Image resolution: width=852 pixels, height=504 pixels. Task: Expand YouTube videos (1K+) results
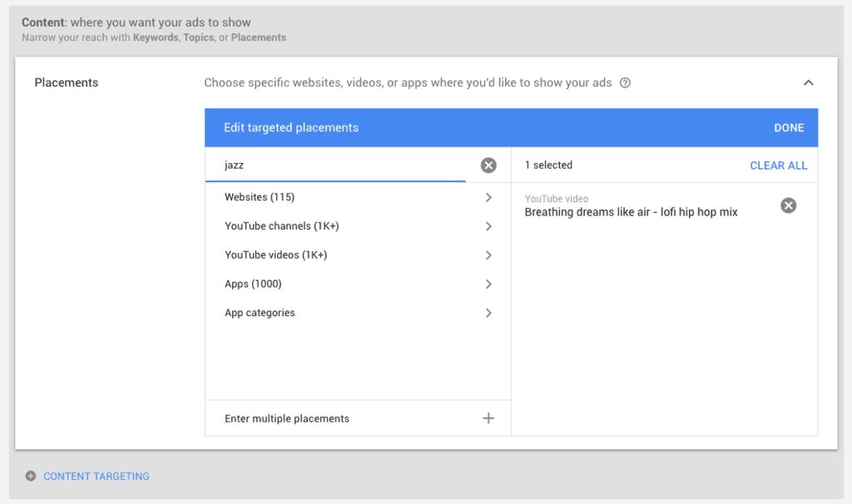tap(488, 254)
